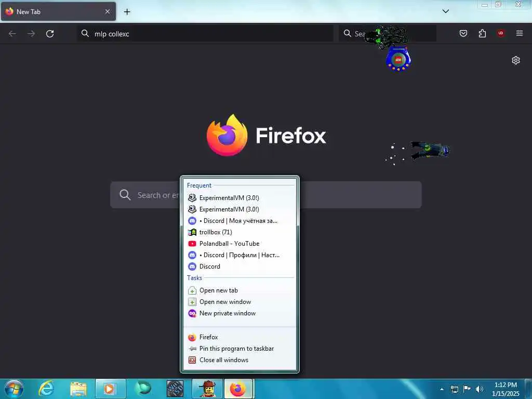
Task: Open the Pocket save icon
Action: click(x=463, y=33)
